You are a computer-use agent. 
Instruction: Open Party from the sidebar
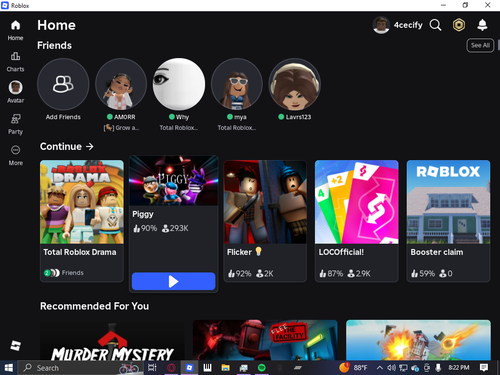click(15, 124)
